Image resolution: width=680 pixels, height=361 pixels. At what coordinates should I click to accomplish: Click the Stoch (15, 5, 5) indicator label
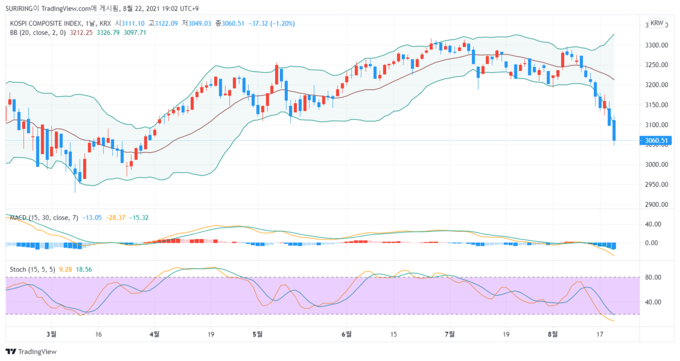(x=33, y=269)
